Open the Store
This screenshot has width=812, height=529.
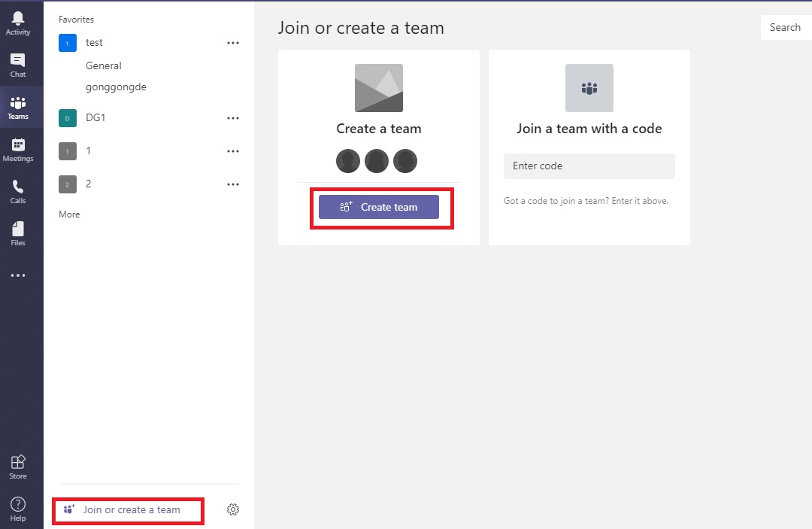pos(18,467)
